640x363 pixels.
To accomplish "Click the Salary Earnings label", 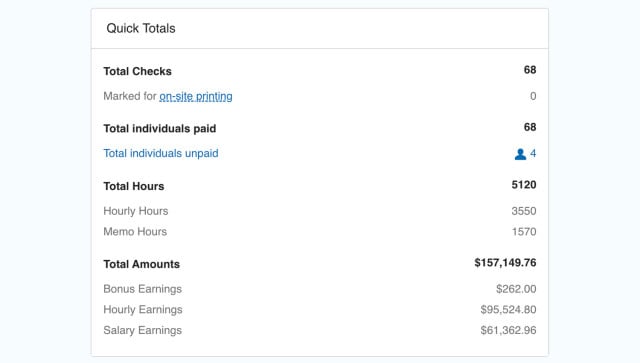I will pos(142,330).
